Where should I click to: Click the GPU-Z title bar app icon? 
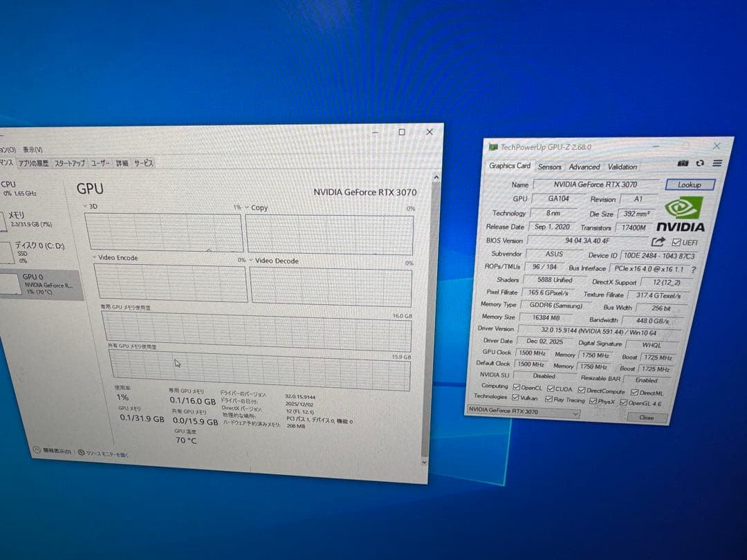pos(493,147)
